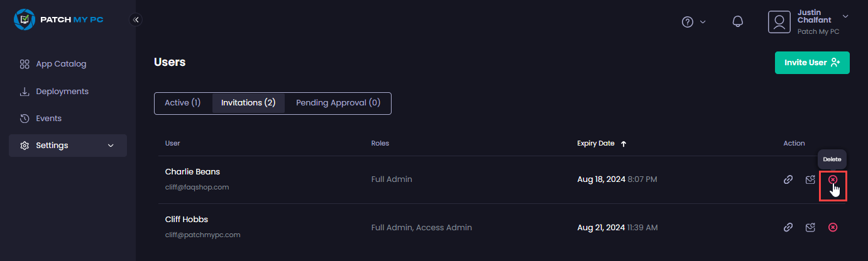The image size is (868, 261).
Task: Click the Patch My PC logo
Action: point(58,20)
